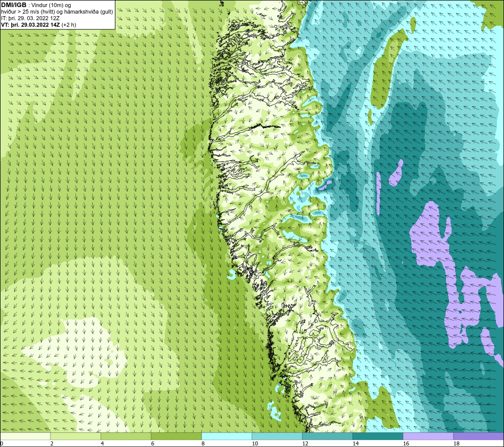Click the 'DMI/IGB : Vindur (10m) og' title line
Viewport: 504px width, 447px height.
(x=36, y=5)
